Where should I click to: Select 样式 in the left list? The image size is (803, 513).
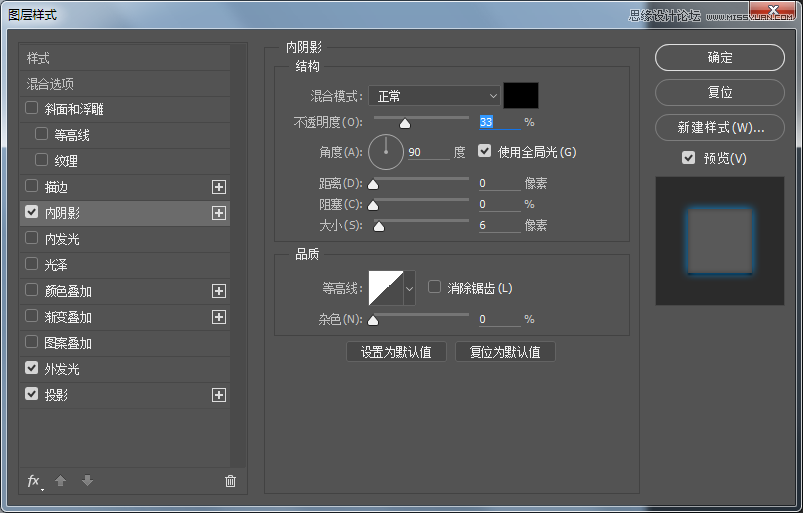[38, 58]
